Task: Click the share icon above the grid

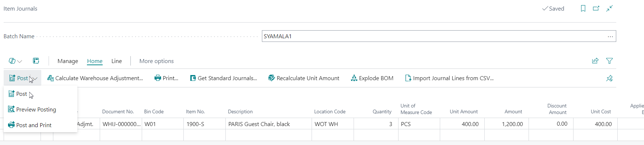Action: point(595,61)
